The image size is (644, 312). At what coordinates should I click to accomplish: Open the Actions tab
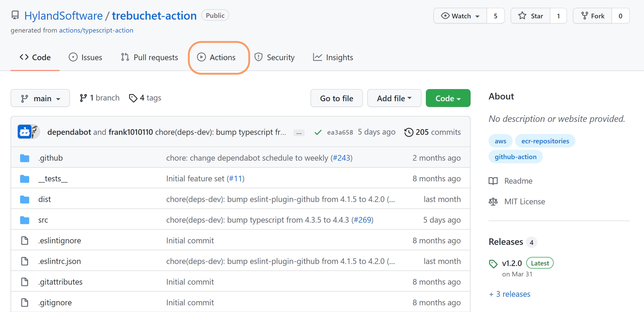[x=216, y=57]
